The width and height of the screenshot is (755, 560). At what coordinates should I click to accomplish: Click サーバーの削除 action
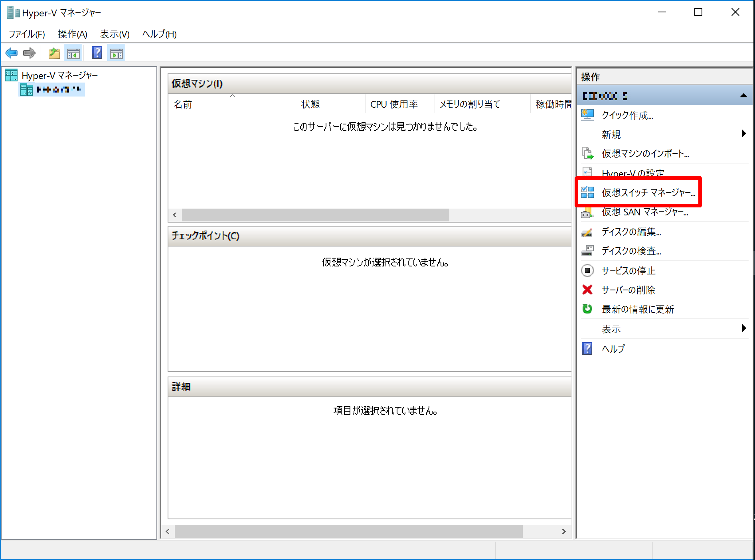(x=628, y=290)
